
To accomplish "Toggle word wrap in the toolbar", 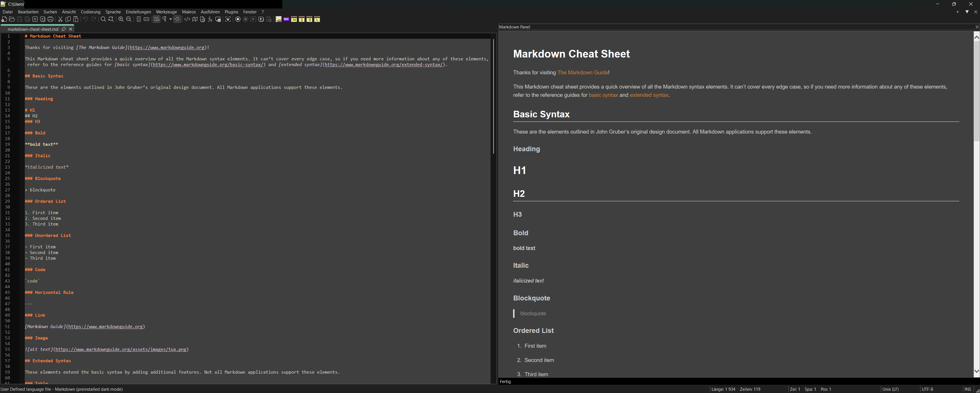I will (x=156, y=19).
